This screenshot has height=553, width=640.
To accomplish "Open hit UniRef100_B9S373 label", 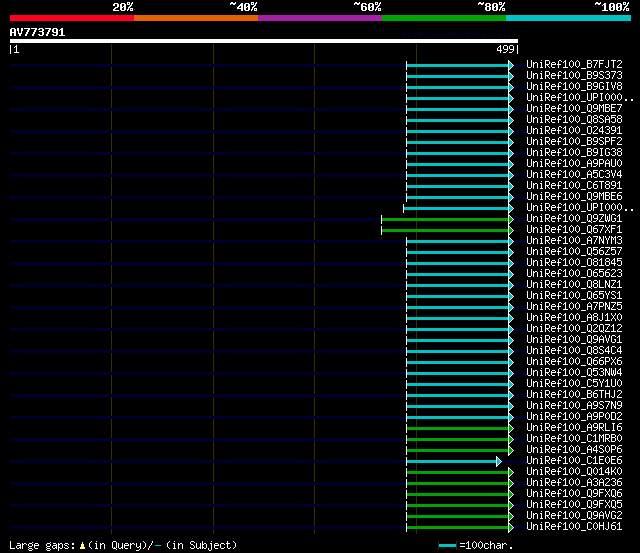I will coord(574,76).
